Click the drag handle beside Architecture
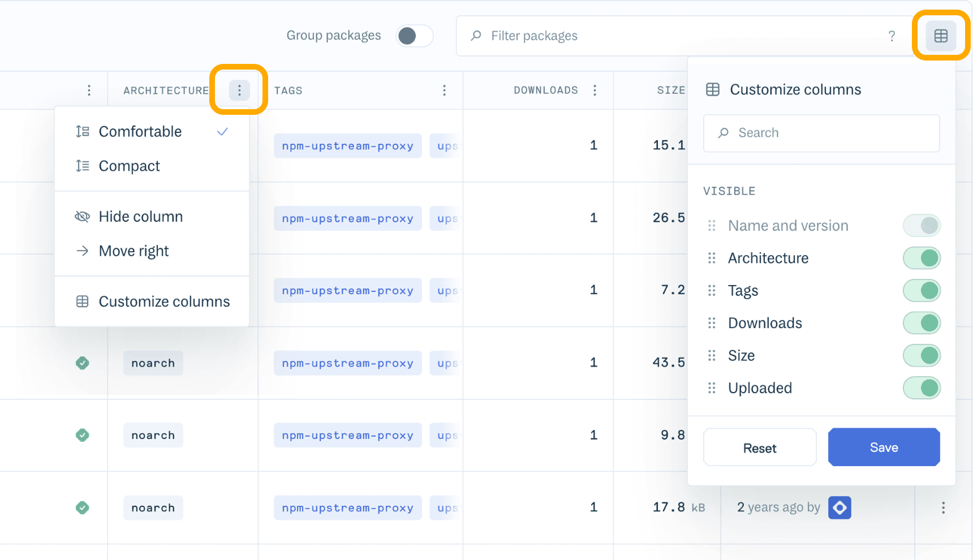The height and width of the screenshot is (560, 973). pos(712,259)
